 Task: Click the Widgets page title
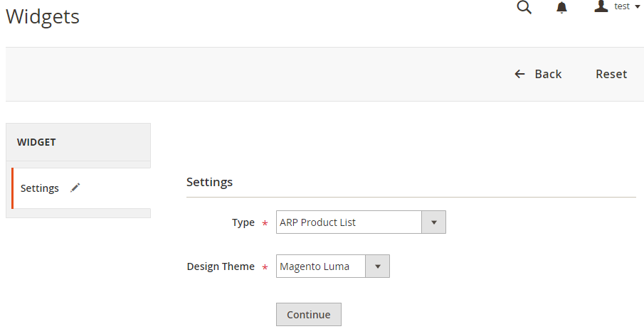[43, 16]
